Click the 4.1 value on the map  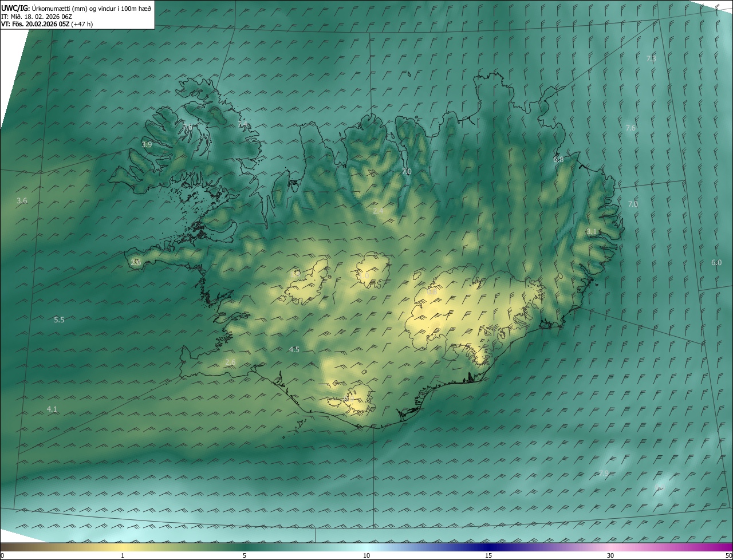(52, 409)
